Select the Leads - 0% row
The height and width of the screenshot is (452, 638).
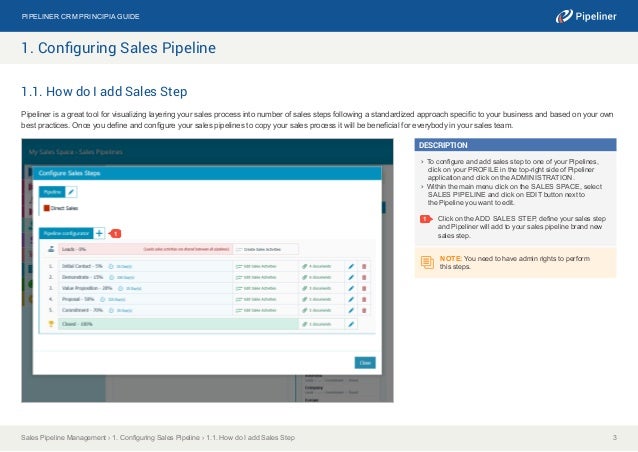coord(145,249)
